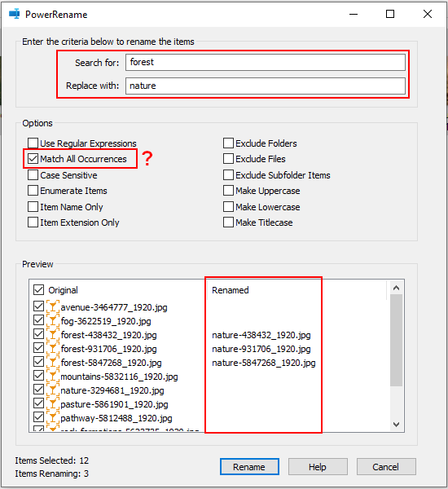This screenshot has width=448, height=489.
Task: Uncheck the Original select-all checkbox
Action: (38, 289)
